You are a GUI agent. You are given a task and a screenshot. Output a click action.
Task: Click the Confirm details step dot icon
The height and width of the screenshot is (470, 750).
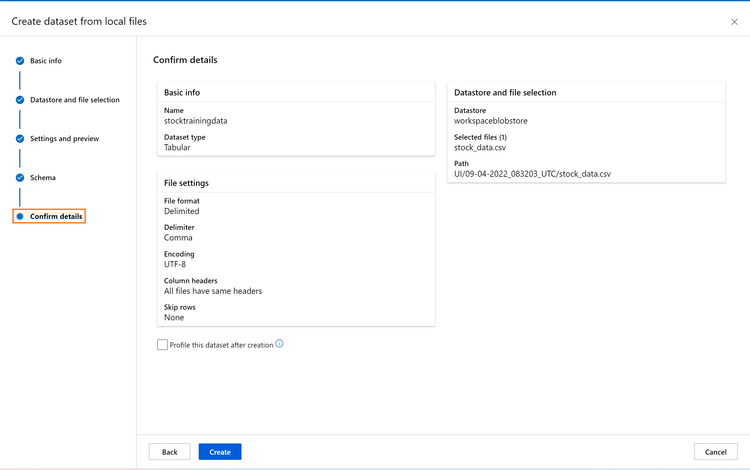20,217
